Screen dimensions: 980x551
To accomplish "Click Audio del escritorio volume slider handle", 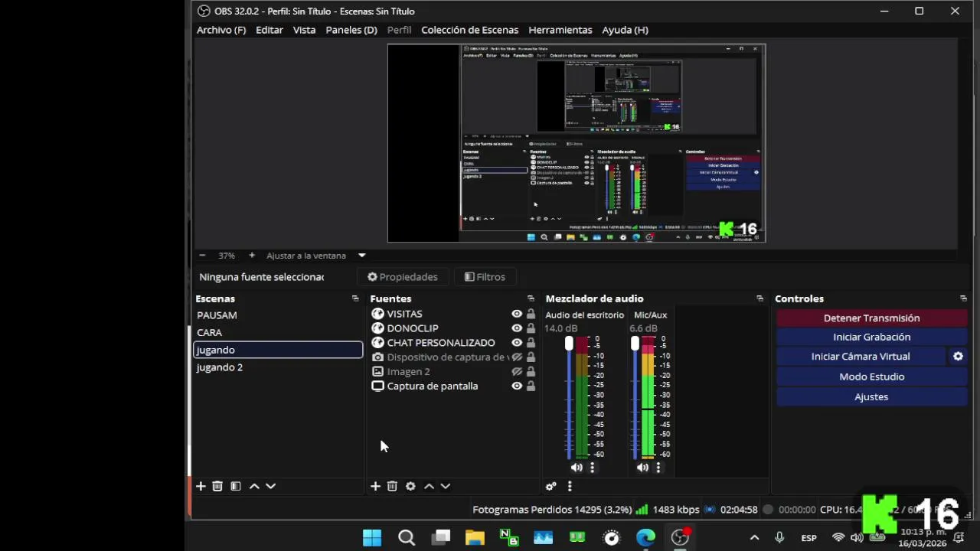I will 569,344.
